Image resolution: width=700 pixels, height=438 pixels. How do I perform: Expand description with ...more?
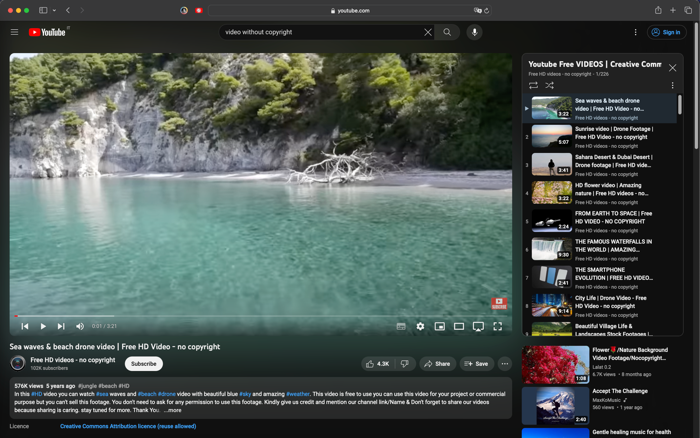click(x=172, y=410)
